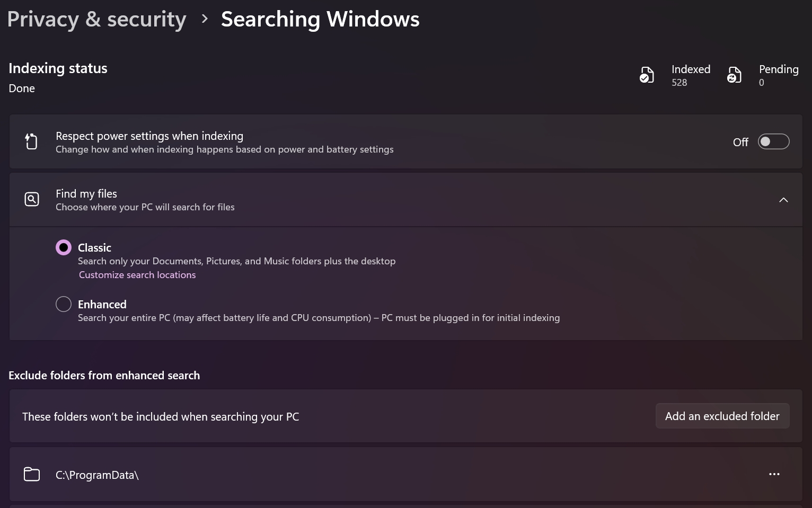Go back to Privacy & security breadcrumb

96,19
